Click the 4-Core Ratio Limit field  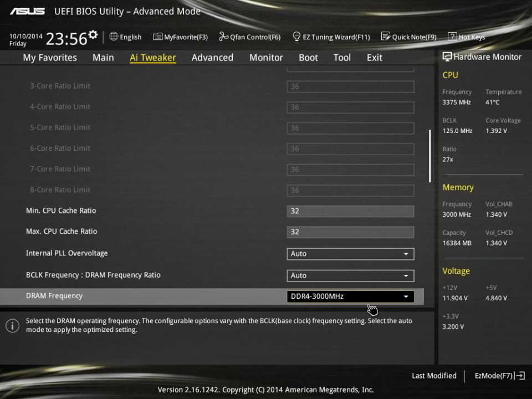coord(350,107)
